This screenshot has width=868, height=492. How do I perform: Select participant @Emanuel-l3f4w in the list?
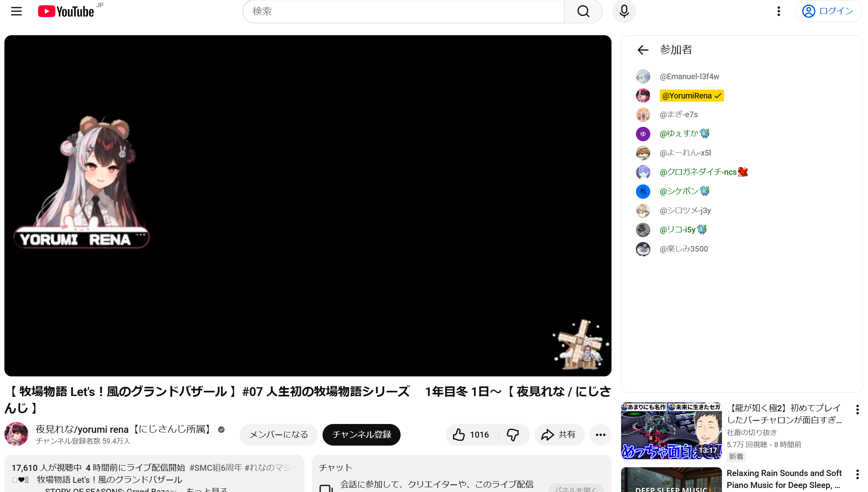pyautogui.click(x=689, y=76)
